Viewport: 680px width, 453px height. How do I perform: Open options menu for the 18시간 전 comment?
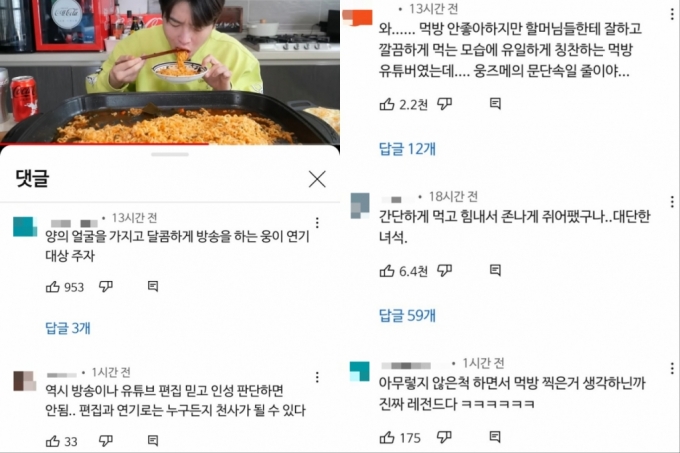pos(672,202)
